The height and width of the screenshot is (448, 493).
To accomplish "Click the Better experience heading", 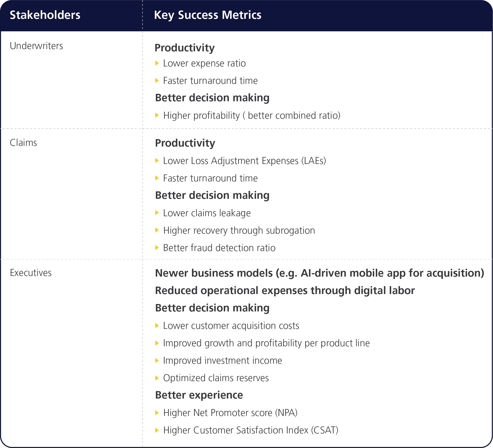I will 199,395.
